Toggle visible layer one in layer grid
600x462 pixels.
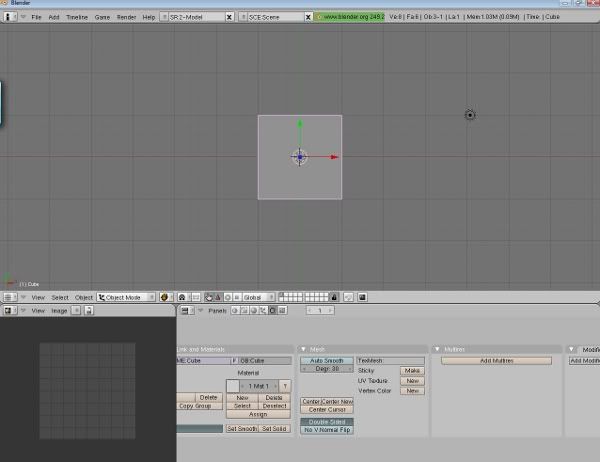click(x=281, y=295)
